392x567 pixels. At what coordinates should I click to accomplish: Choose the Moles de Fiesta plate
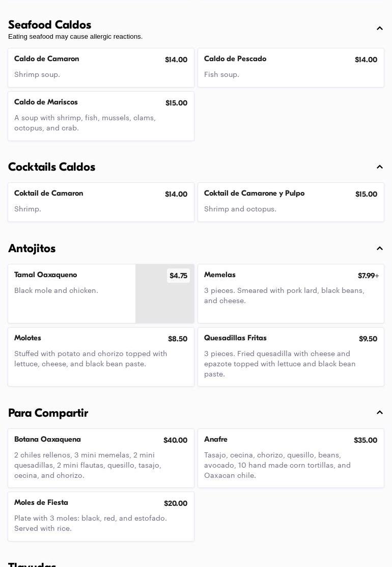pos(101,516)
